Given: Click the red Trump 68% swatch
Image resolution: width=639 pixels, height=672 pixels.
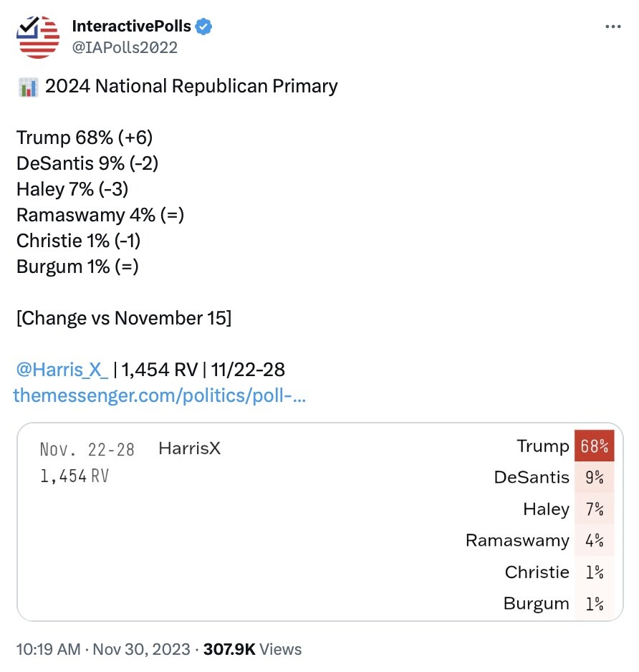Looking at the screenshot, I should click(594, 446).
